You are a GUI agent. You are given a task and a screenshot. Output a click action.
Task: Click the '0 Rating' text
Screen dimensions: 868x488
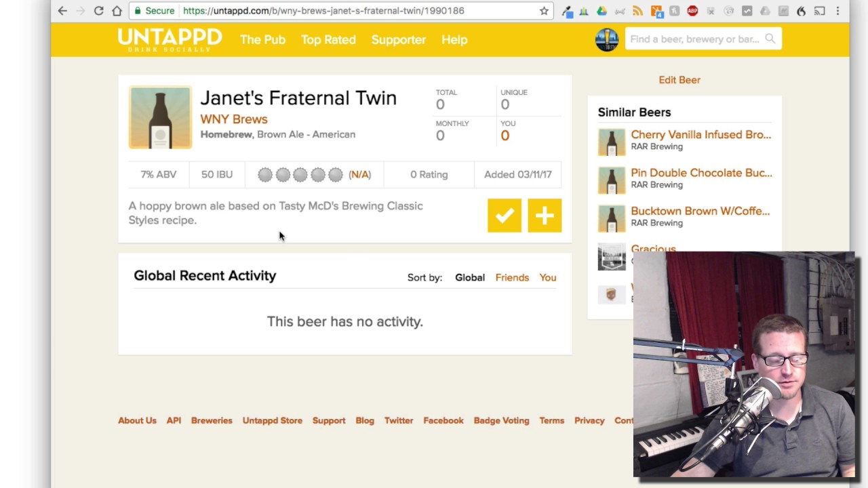pos(429,174)
